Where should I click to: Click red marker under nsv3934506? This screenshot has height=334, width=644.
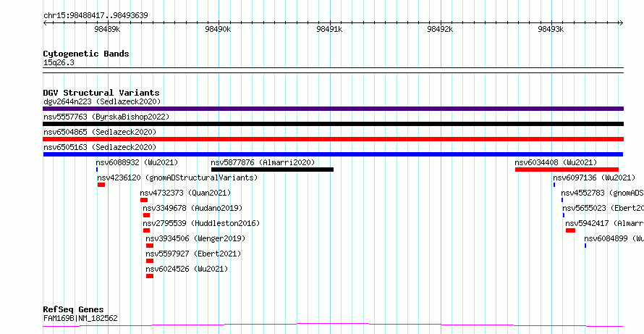(150, 246)
